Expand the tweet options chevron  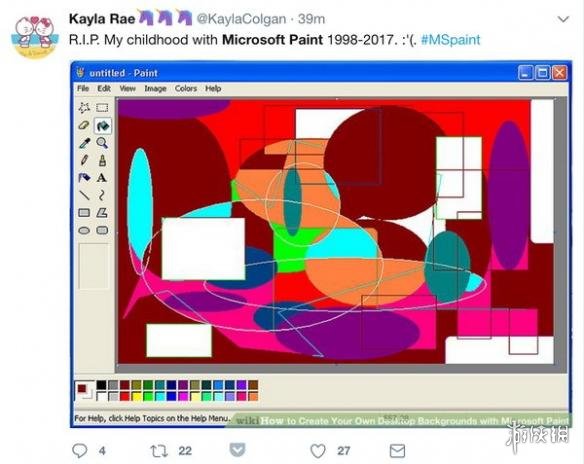[x=563, y=19]
